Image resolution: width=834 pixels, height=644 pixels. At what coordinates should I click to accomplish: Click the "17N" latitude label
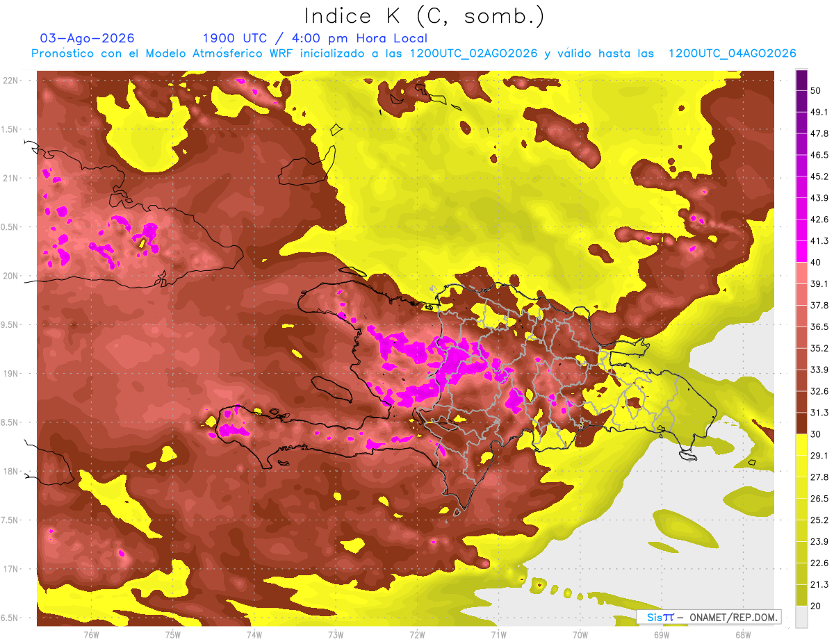[x=12, y=569]
